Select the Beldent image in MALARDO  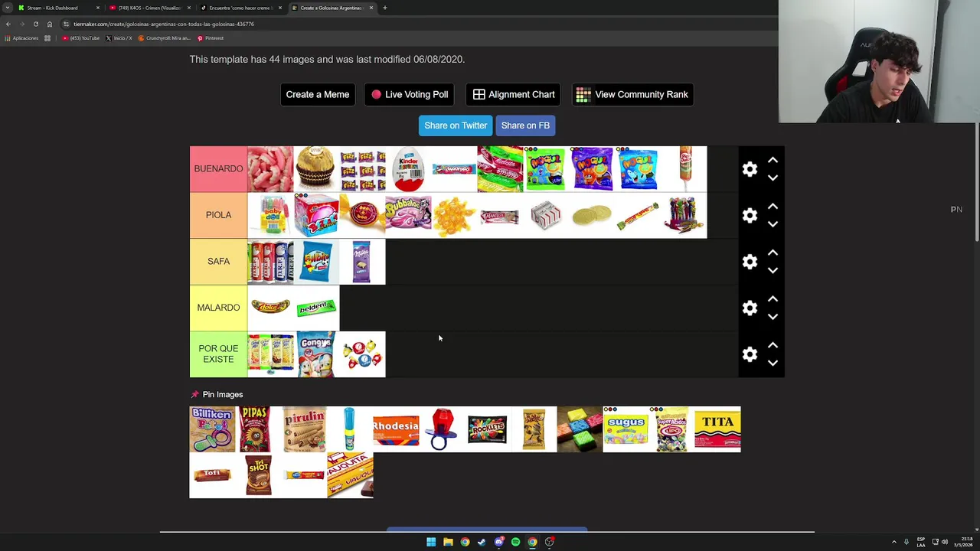tap(316, 308)
